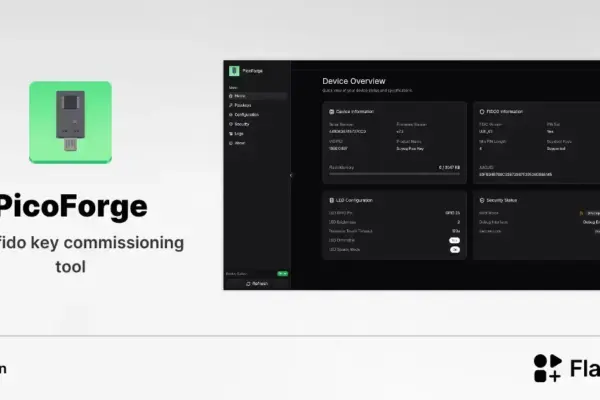Go to the Configuration sidebar item
This screenshot has height=400, width=600.
257,115
